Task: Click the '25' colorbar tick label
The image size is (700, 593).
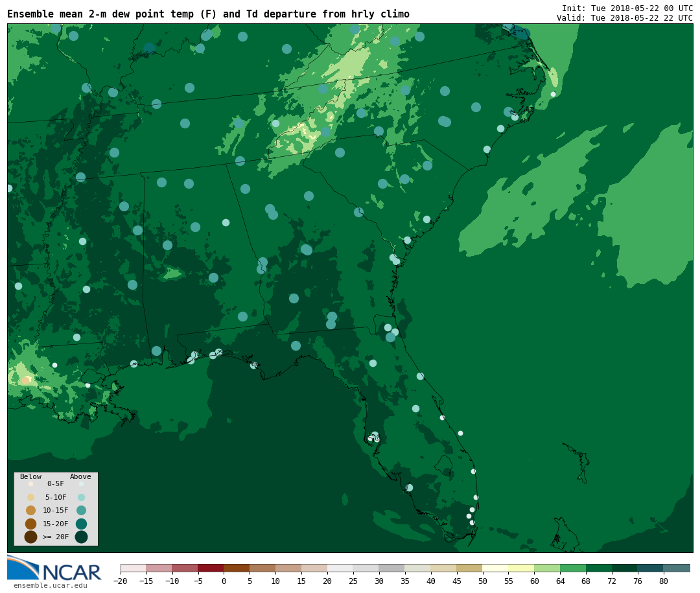Action: click(x=353, y=581)
